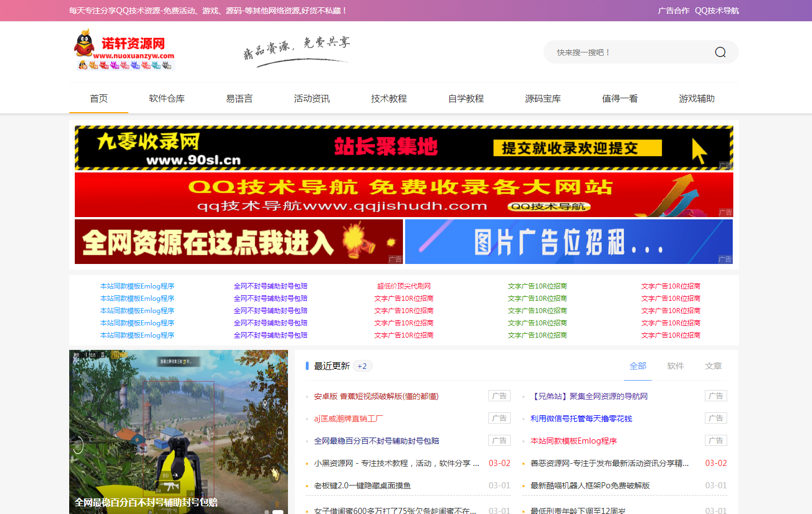Switch to the 软件 tab

tap(675, 366)
